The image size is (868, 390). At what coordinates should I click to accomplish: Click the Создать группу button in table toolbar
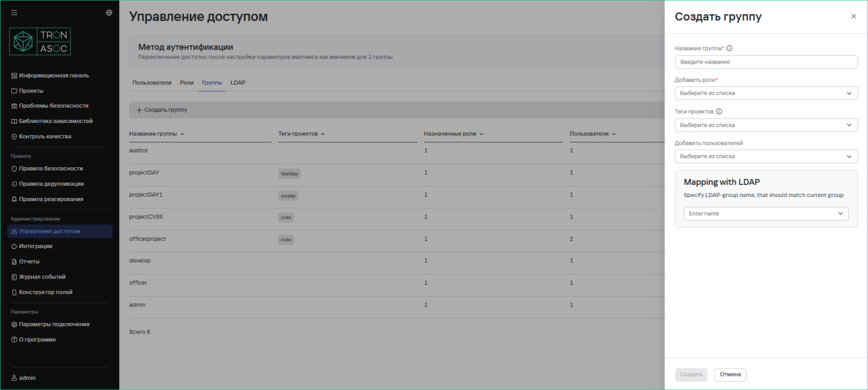coord(162,110)
